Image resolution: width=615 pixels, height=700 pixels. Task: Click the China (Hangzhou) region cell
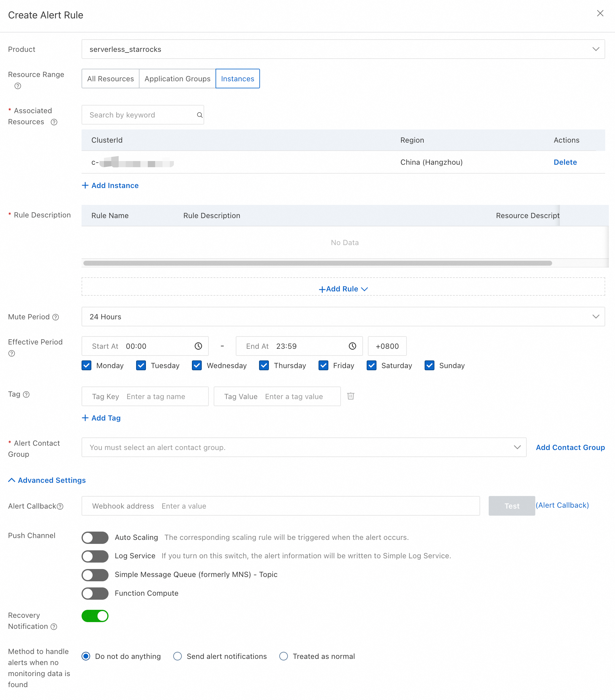click(x=431, y=162)
